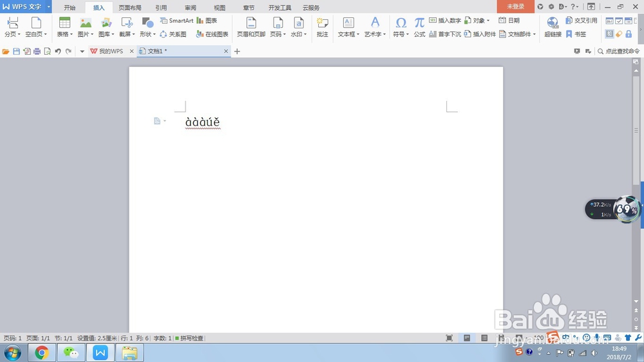Switch to the 引用 tab
The height and width of the screenshot is (362, 644).
pos(161,7)
